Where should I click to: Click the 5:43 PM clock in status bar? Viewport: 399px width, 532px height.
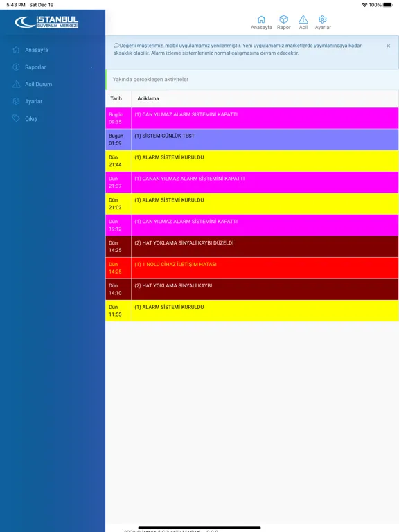pos(16,5)
